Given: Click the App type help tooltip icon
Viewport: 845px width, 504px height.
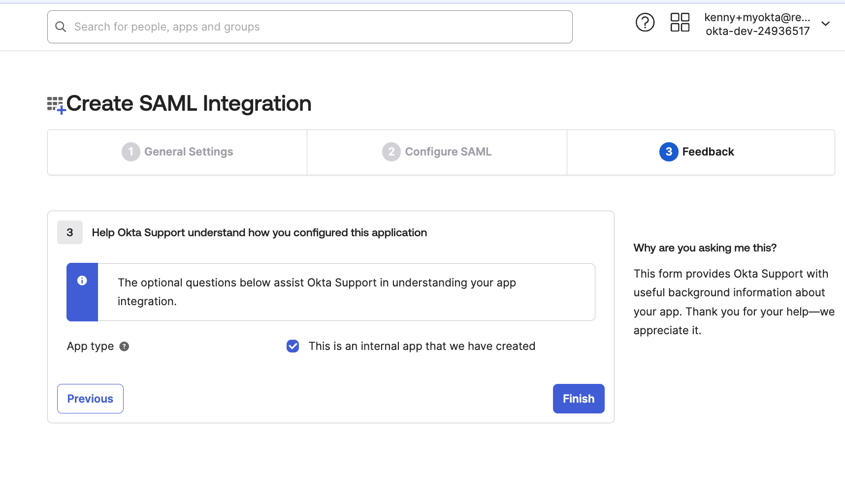Looking at the screenshot, I should click(124, 346).
